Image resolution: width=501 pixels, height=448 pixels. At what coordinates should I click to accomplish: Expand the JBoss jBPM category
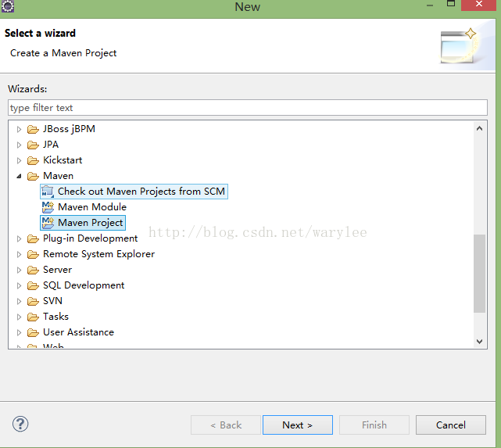point(19,129)
